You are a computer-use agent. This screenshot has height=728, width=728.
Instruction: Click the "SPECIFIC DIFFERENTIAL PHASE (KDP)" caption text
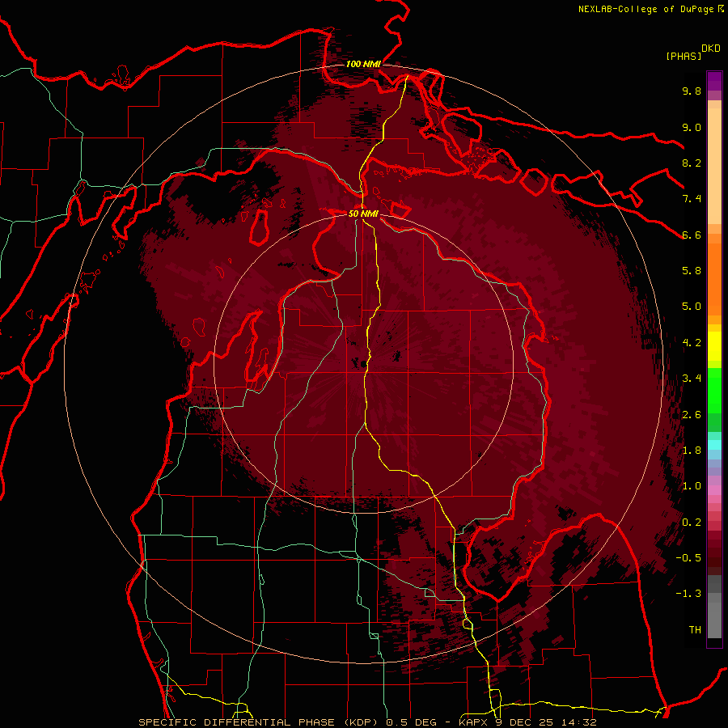pyautogui.click(x=259, y=722)
